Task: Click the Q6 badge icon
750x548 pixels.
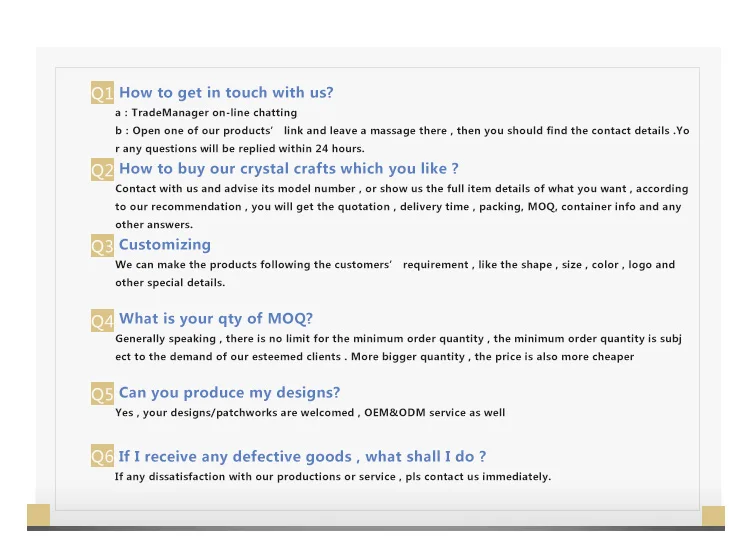Action: click(x=103, y=457)
